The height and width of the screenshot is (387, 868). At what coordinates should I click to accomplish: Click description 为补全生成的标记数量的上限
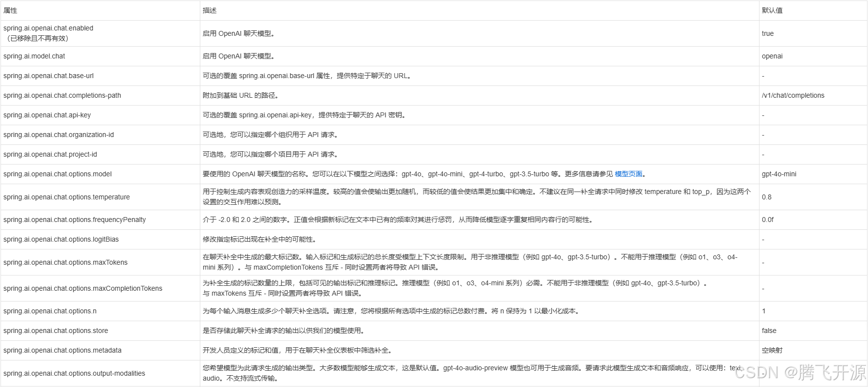(455, 288)
